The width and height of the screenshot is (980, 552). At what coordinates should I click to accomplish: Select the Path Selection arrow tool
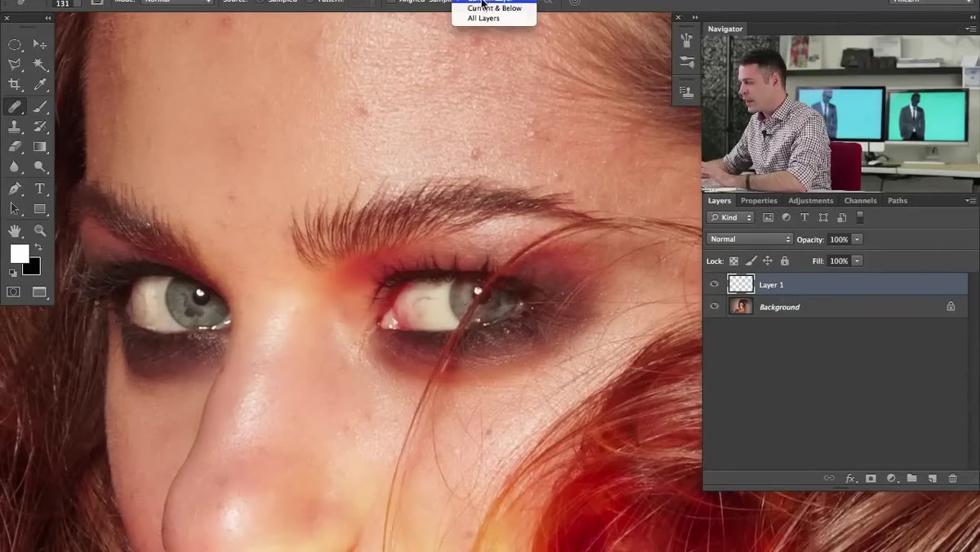(15, 209)
